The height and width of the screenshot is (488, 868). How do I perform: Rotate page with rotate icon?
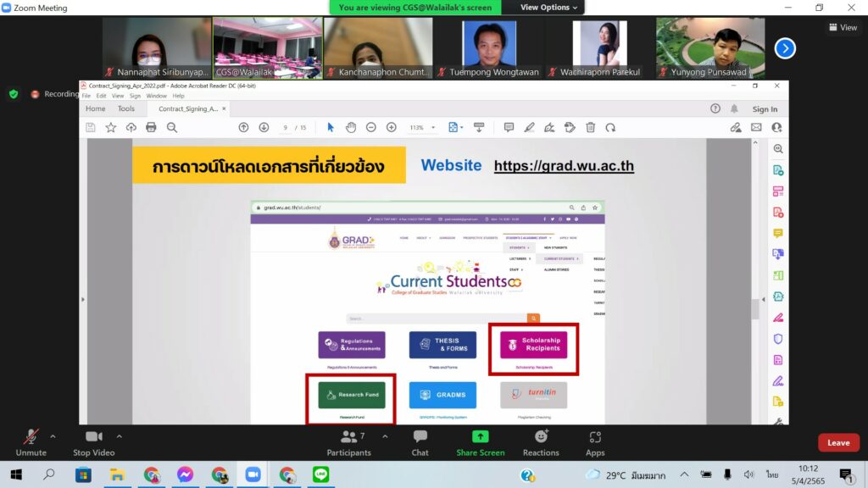(x=610, y=128)
